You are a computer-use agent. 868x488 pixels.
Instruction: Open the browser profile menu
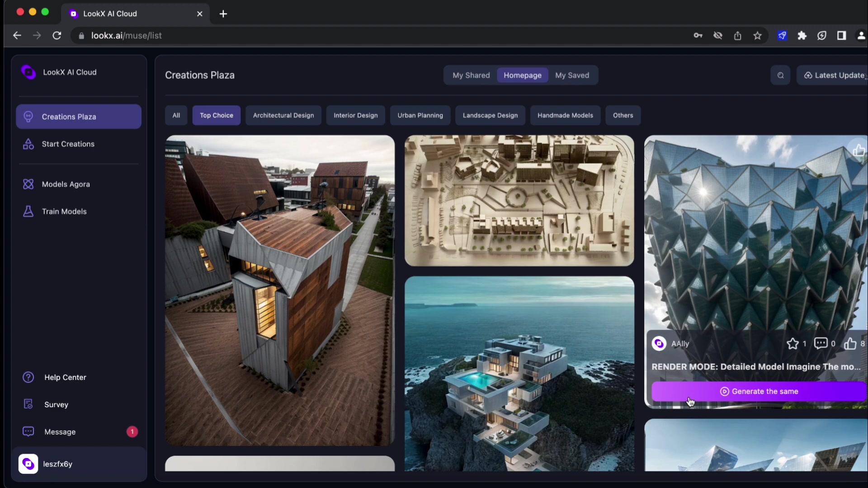862,35
